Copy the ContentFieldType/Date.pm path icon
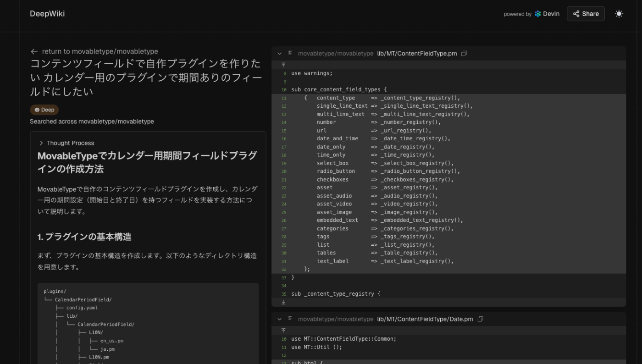The height and width of the screenshot is (364, 642). 480,319
